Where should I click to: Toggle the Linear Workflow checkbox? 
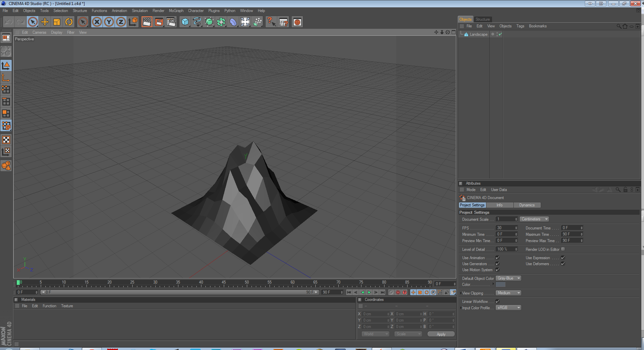[x=497, y=301]
